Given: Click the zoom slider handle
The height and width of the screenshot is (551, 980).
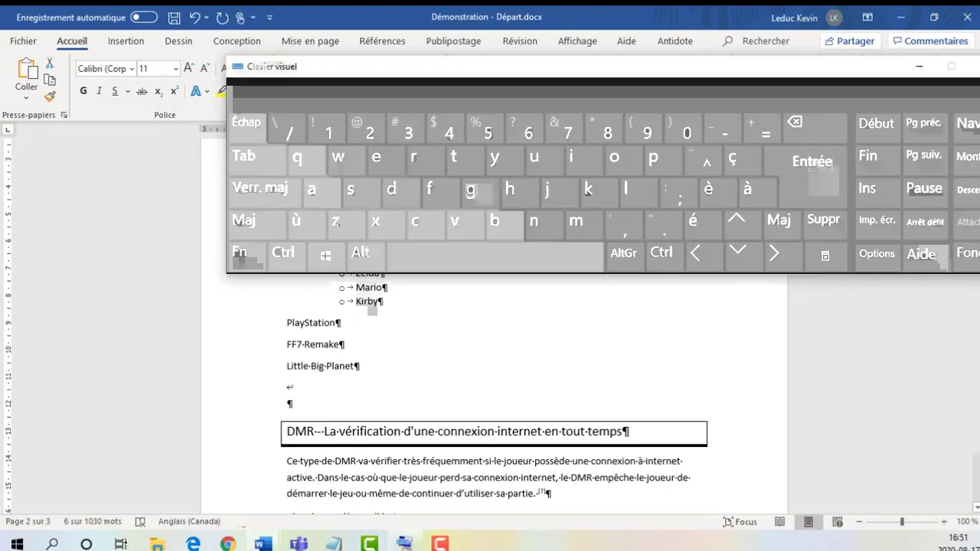Looking at the screenshot, I should click(x=902, y=522).
